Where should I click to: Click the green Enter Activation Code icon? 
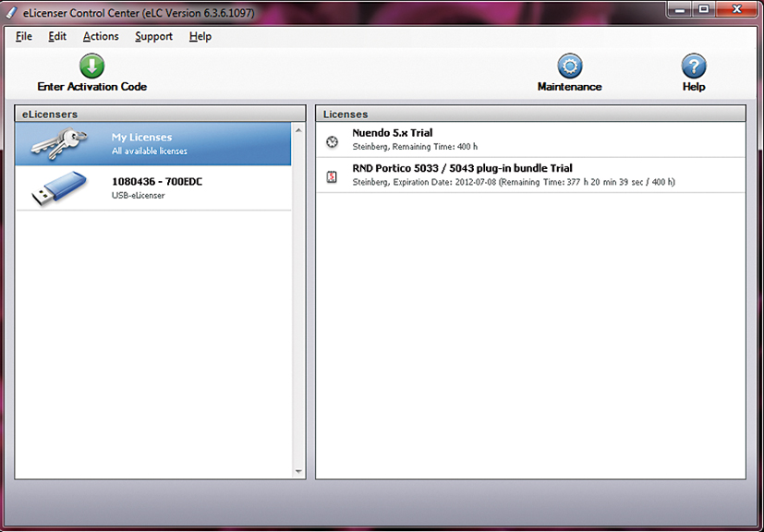[x=92, y=66]
